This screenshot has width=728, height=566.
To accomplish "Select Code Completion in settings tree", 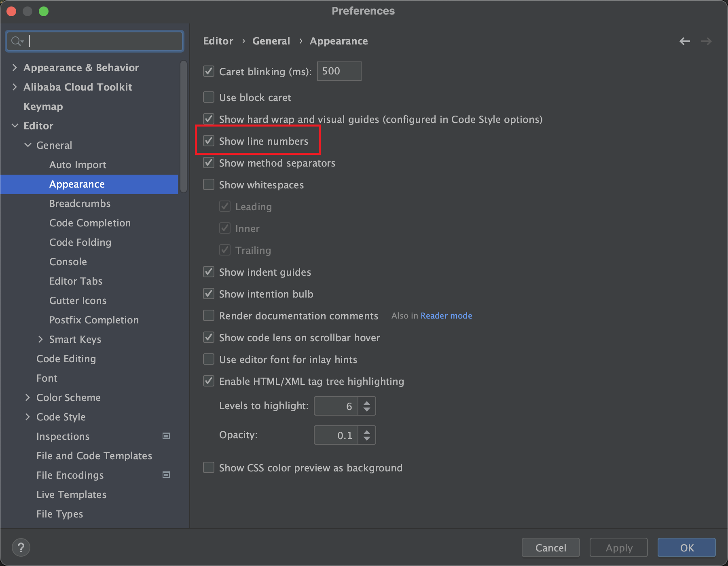I will click(x=90, y=223).
